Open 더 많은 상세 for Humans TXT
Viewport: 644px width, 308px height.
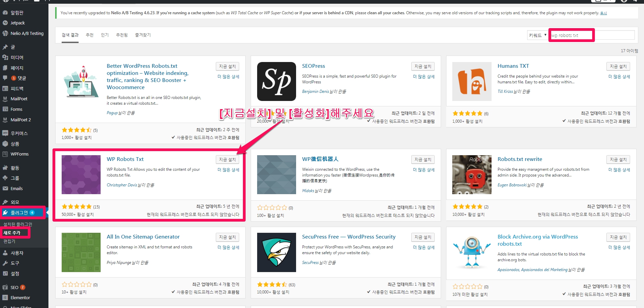[x=619, y=77]
